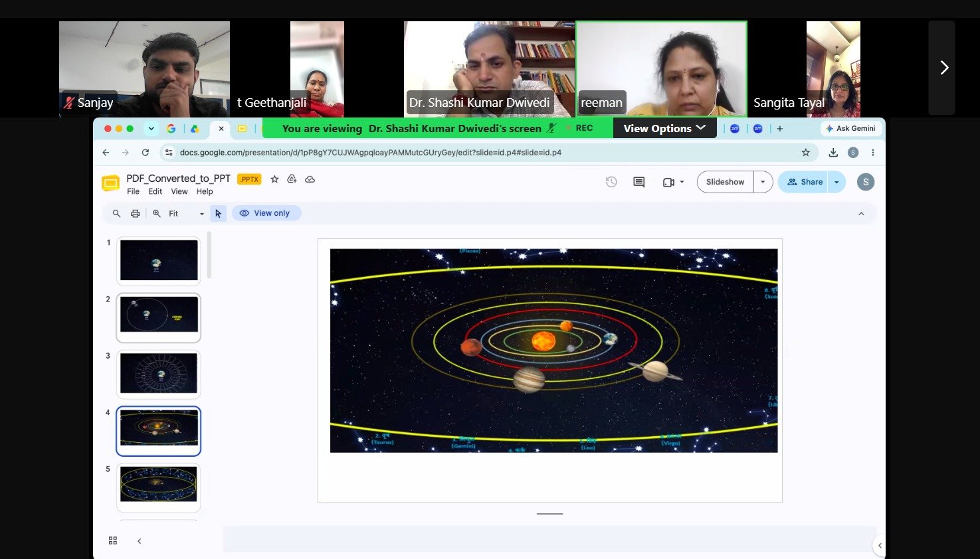Select slide 4 thumbnail
The height and width of the screenshot is (559, 980).
tap(159, 431)
